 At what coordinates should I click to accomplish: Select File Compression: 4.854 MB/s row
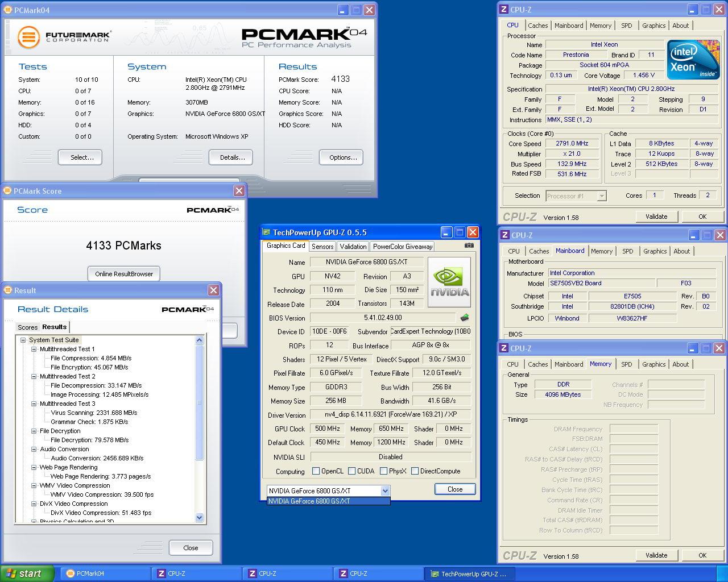91,358
